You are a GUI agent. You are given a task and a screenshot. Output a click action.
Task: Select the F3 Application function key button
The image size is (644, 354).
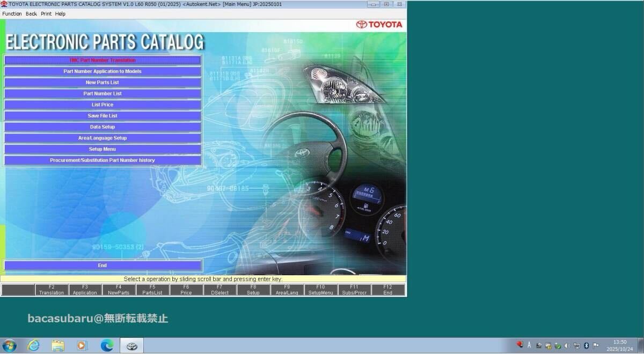pos(85,290)
